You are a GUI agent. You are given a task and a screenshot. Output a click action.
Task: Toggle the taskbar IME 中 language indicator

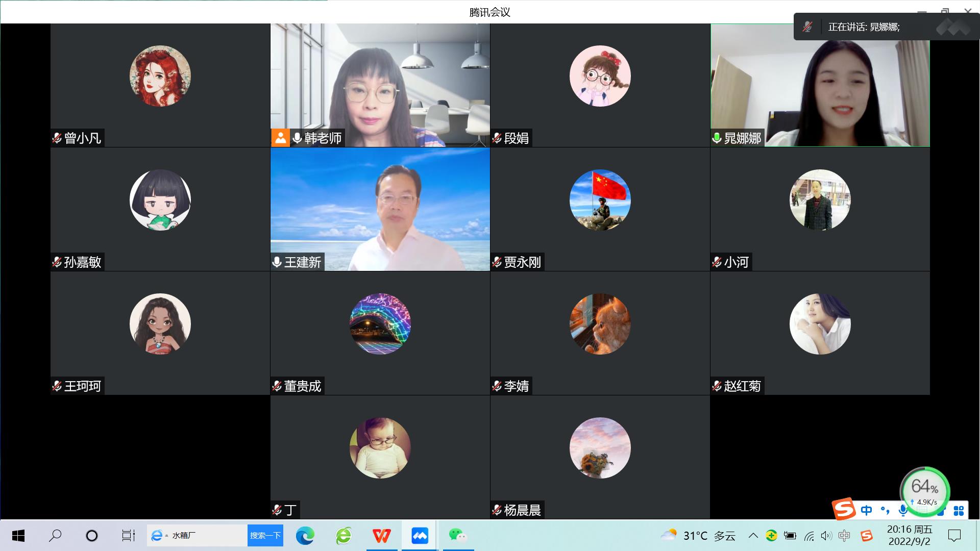(844, 536)
